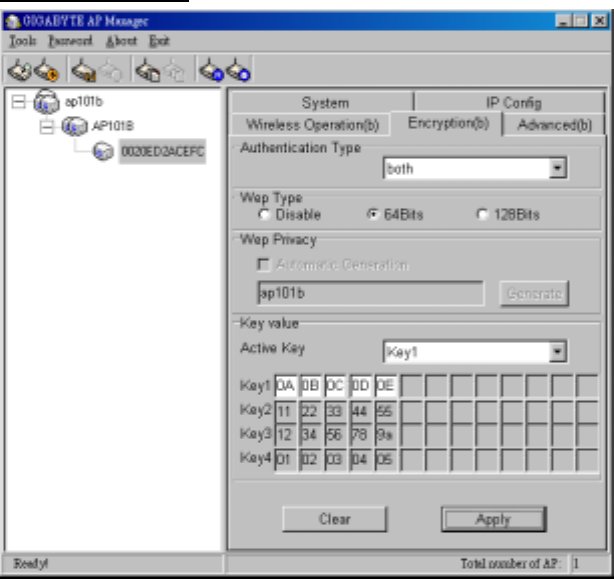Open the Active Key dropdown
The width and height of the screenshot is (614, 579).
coord(557,352)
